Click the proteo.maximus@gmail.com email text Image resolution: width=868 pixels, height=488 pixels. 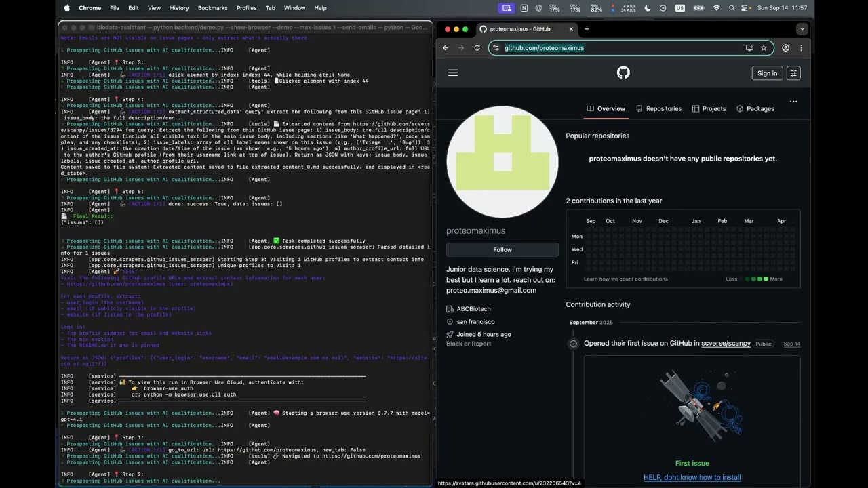pyautogui.click(x=491, y=291)
